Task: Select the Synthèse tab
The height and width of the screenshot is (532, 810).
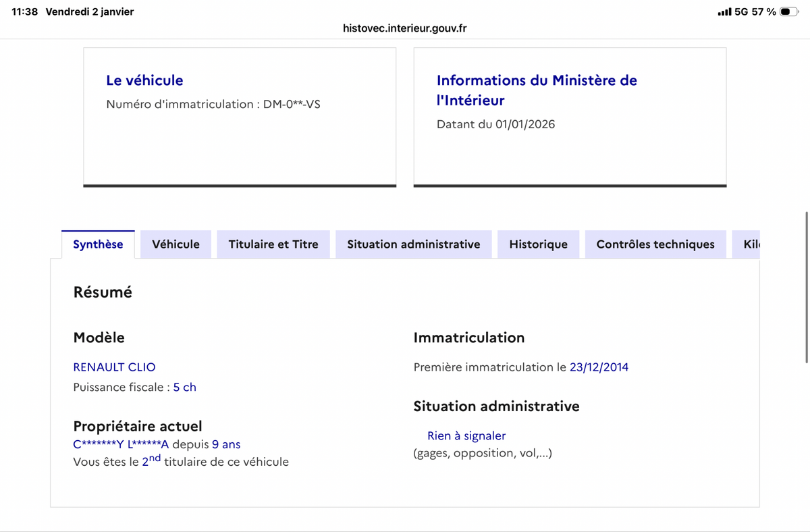Action: (98, 244)
